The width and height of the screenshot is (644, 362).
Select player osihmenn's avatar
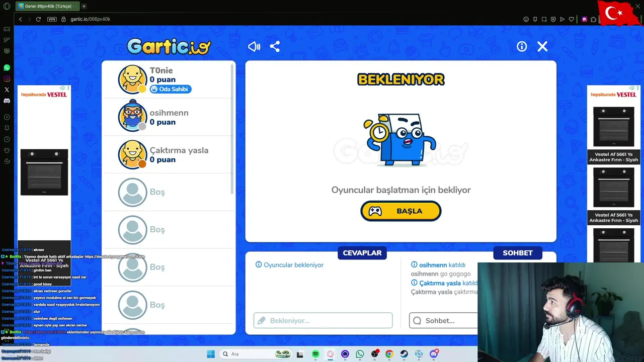[x=132, y=116]
